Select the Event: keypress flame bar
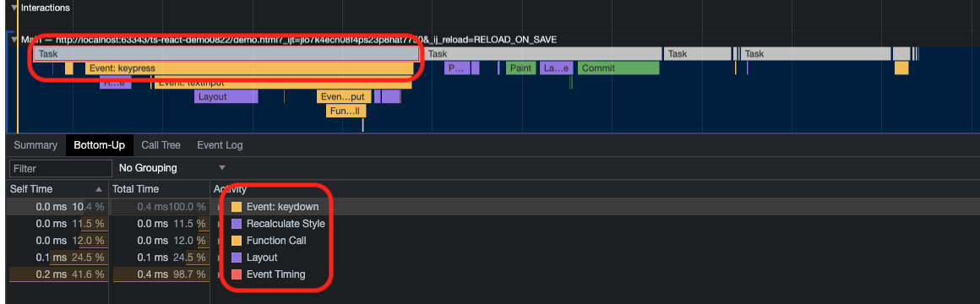 coord(248,68)
